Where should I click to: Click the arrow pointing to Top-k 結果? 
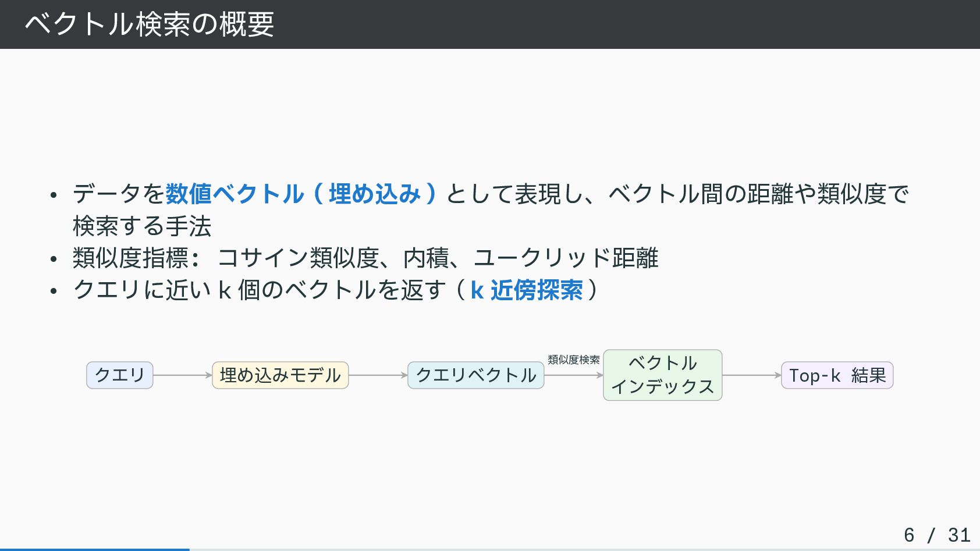(x=751, y=375)
